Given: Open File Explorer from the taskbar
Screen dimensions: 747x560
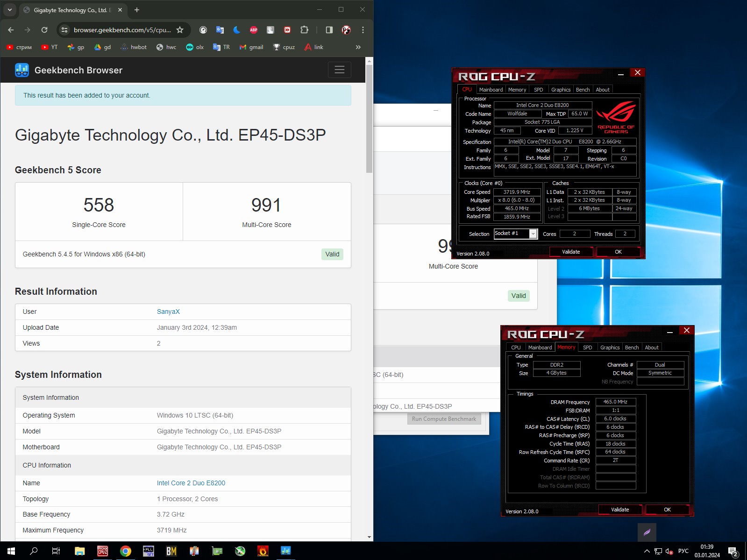Looking at the screenshot, I should click(x=80, y=551).
